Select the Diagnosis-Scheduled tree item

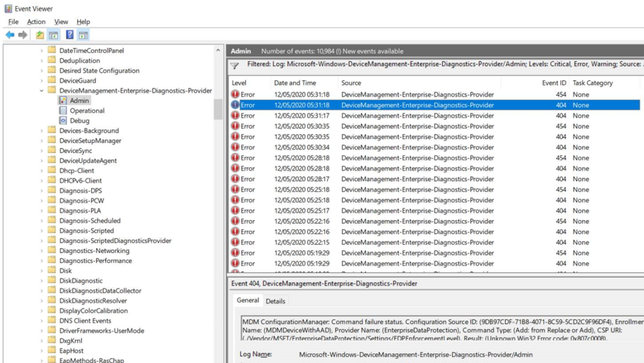point(90,221)
